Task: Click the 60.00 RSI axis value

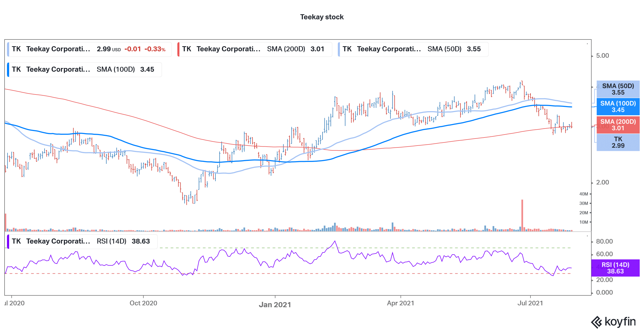Action: click(x=604, y=254)
